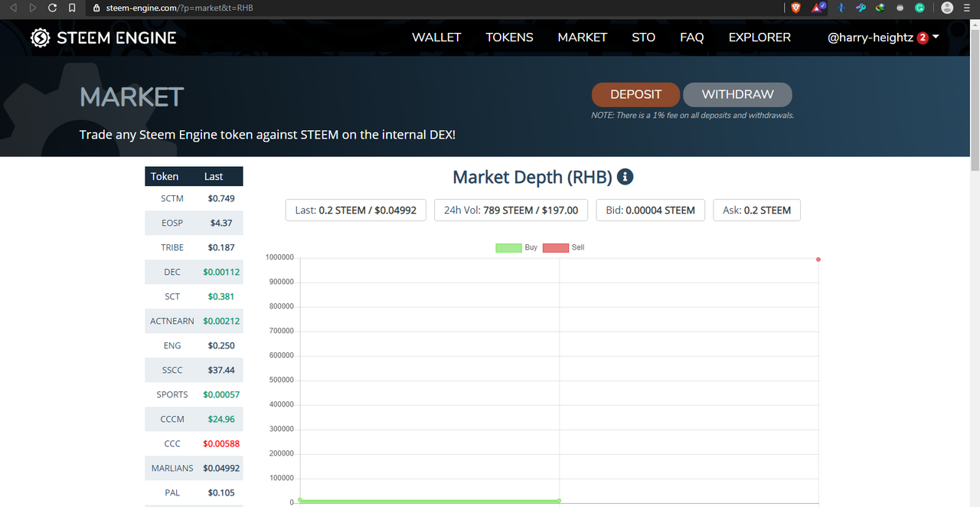
Task: Click the green buy depth line
Action: click(x=429, y=501)
